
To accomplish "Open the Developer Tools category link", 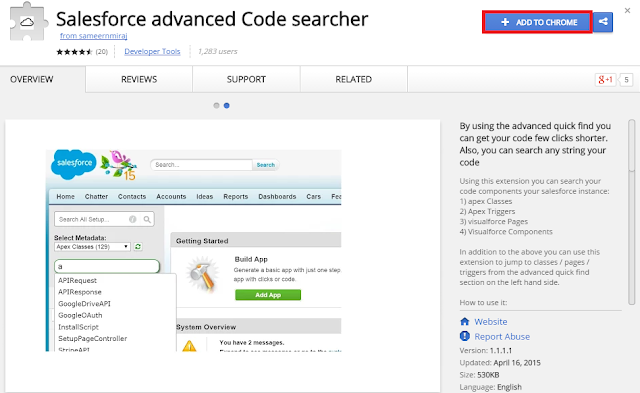I will click(x=152, y=51).
